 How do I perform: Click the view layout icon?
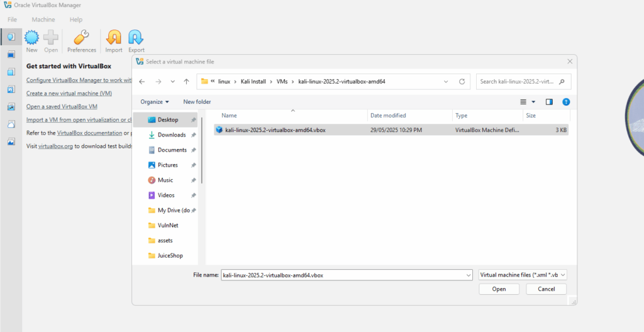pyautogui.click(x=523, y=102)
